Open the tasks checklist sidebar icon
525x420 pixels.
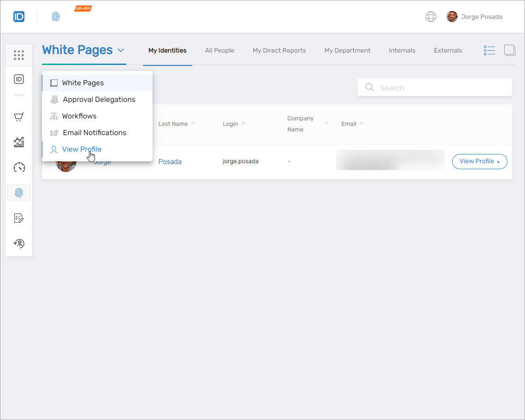click(x=18, y=218)
